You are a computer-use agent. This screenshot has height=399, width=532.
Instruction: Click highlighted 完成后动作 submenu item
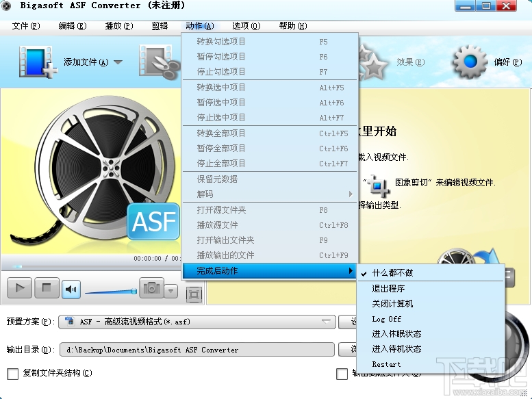pyautogui.click(x=270, y=270)
